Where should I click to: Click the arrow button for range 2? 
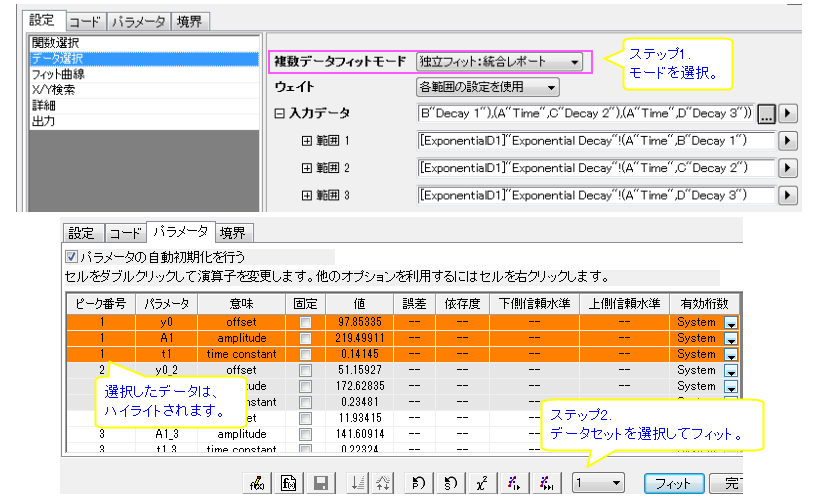[x=788, y=168]
